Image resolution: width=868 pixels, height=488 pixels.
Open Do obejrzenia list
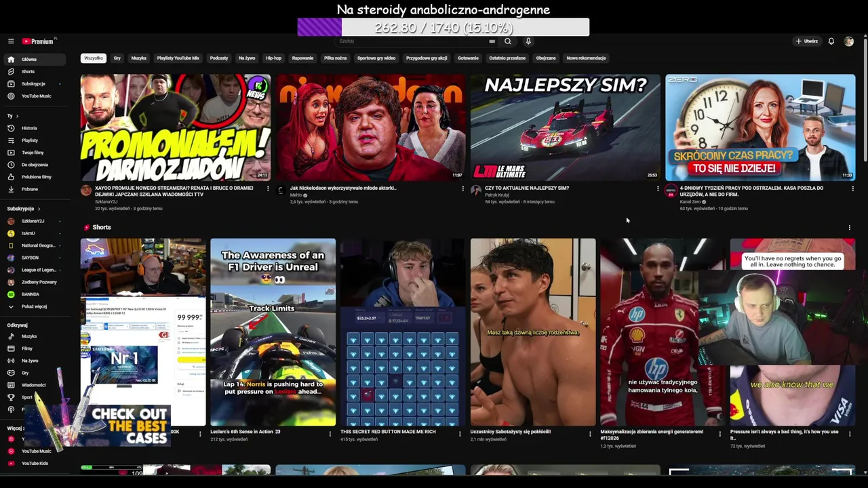tap(35, 165)
